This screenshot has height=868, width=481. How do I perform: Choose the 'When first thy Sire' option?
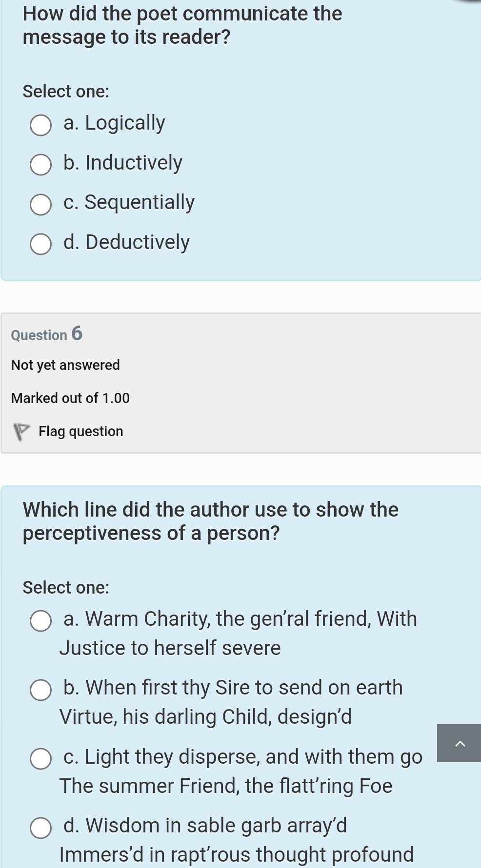40,690
